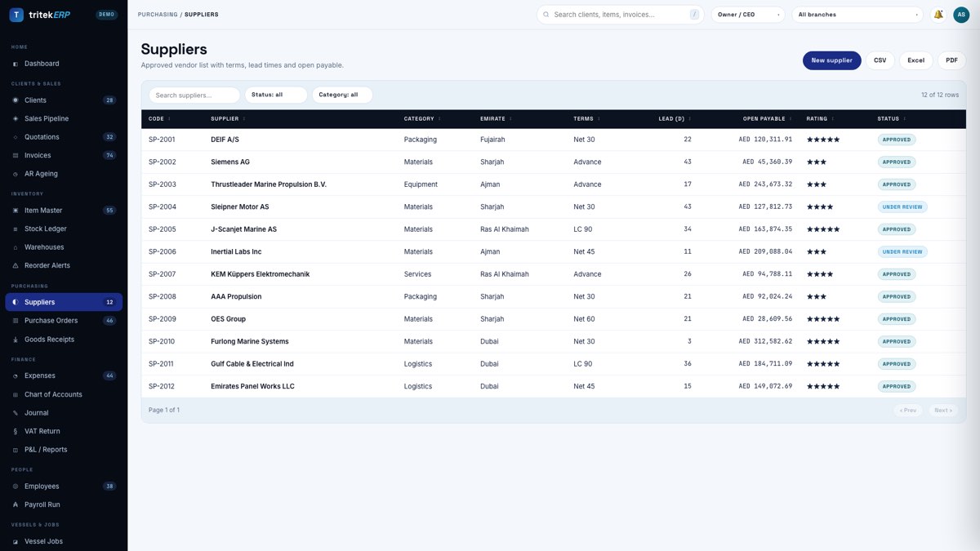The image size is (980, 551).
Task: Sort table by Open Payable column header
Action: (x=767, y=119)
